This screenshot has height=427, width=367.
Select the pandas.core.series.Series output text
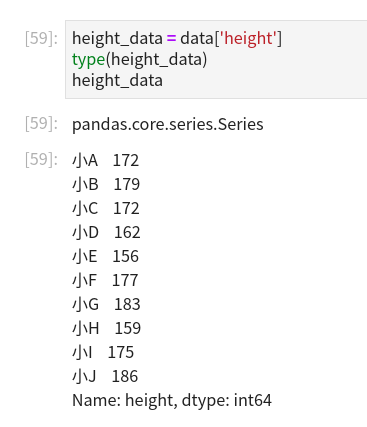pos(168,124)
